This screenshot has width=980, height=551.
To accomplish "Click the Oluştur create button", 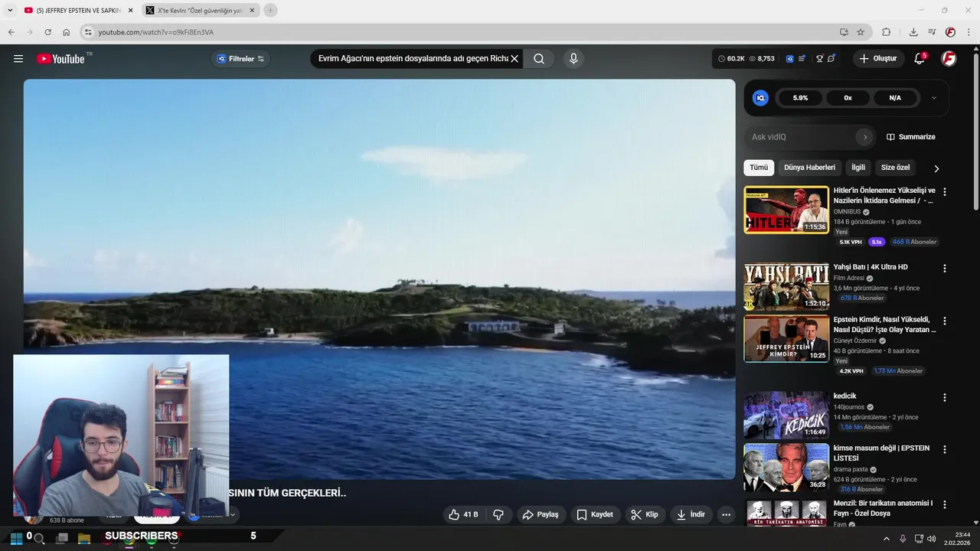I will [878, 59].
